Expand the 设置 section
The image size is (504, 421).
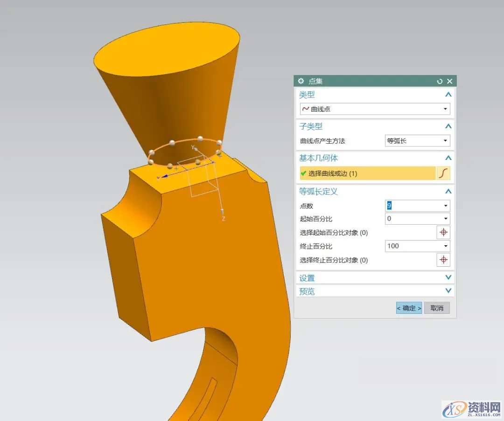click(448, 278)
